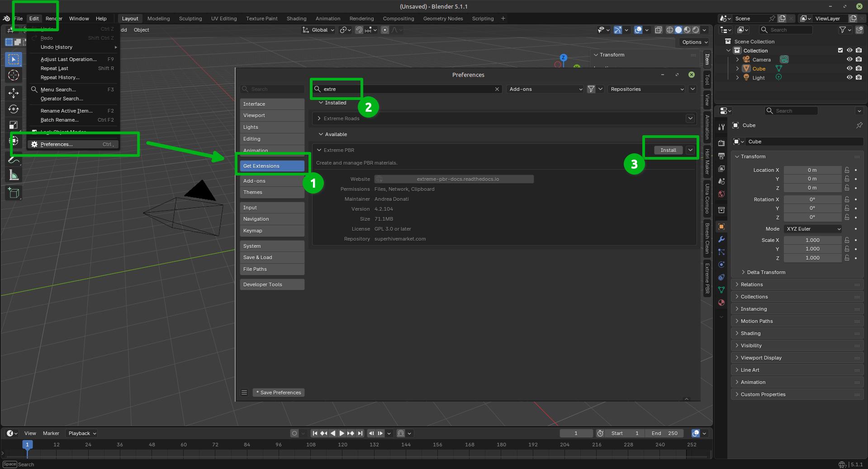Click Preferences in the Edit menu
The width and height of the screenshot is (868, 469).
73,144
